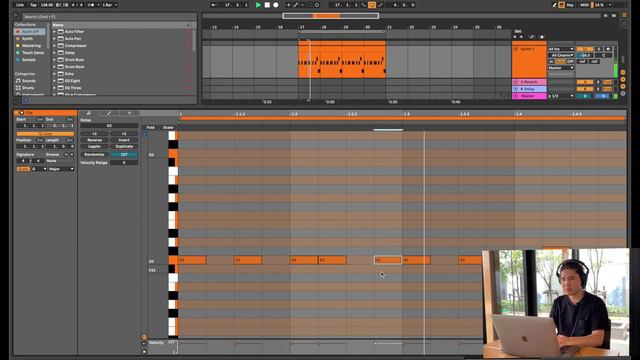This screenshot has height=360, width=640.
Task: Jump to the previous locator arrow
Action: [x=515, y=37]
